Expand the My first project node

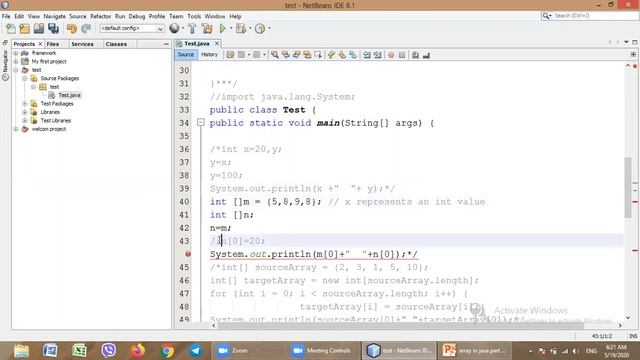point(16,62)
